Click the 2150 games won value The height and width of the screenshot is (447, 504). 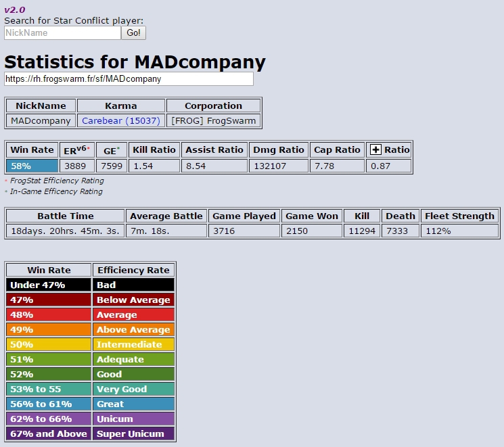(312, 231)
